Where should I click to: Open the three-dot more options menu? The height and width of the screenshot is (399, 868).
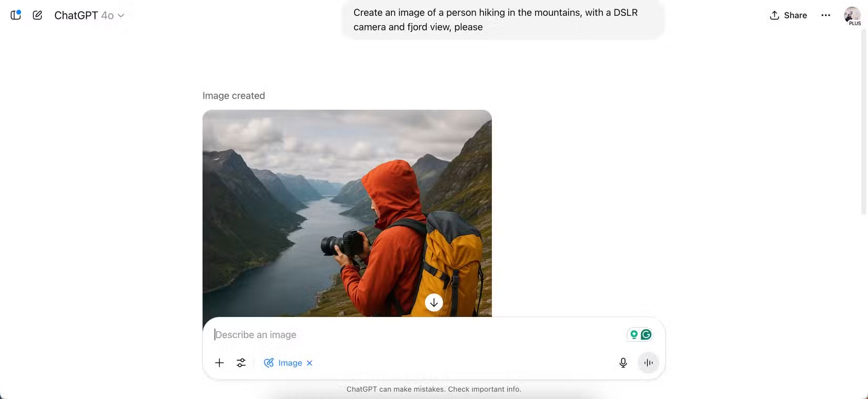[x=825, y=15]
